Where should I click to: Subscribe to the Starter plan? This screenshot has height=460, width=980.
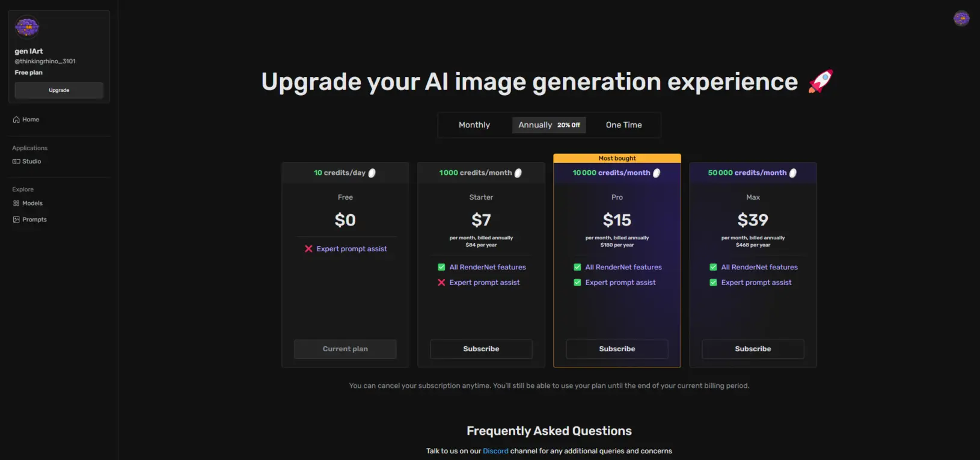pos(481,349)
